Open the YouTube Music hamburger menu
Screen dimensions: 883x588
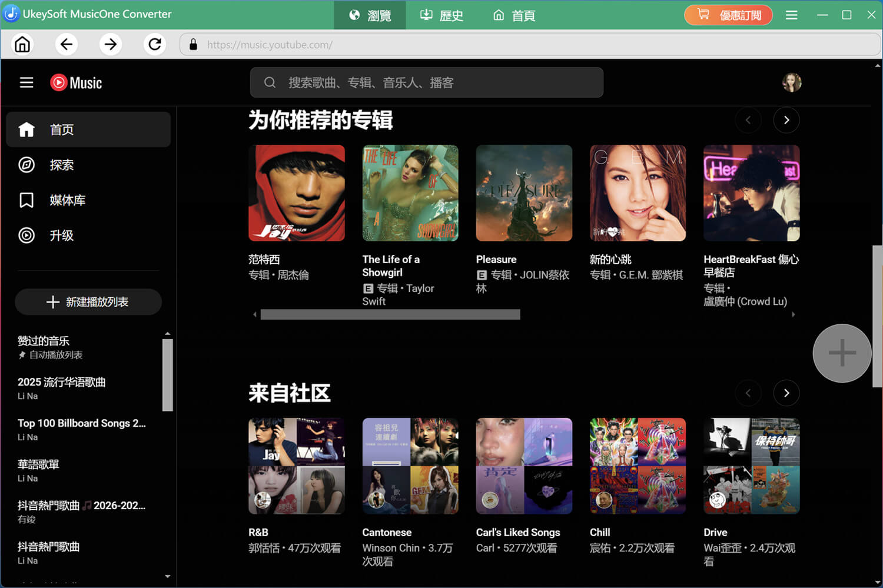26,82
